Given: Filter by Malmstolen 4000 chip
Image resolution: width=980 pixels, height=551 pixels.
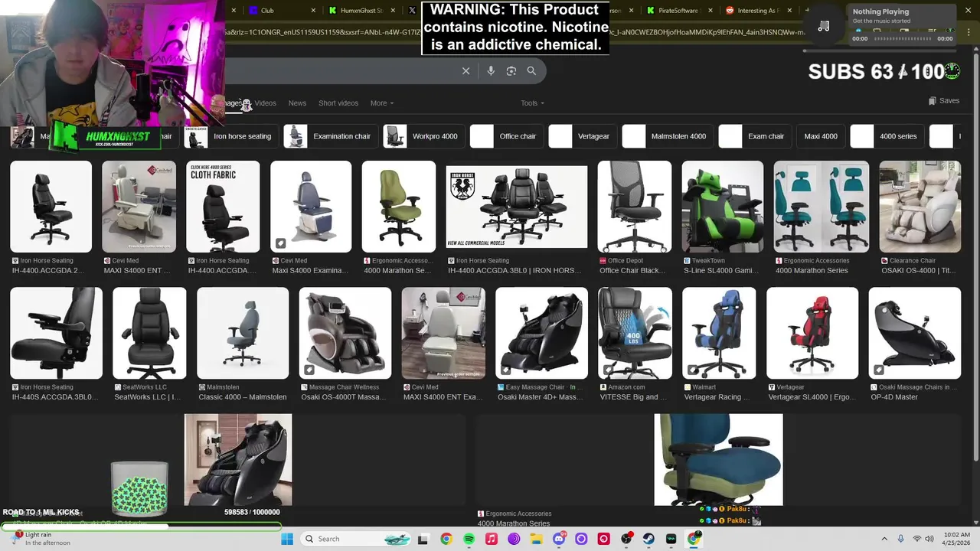Looking at the screenshot, I should pyautogui.click(x=666, y=136).
